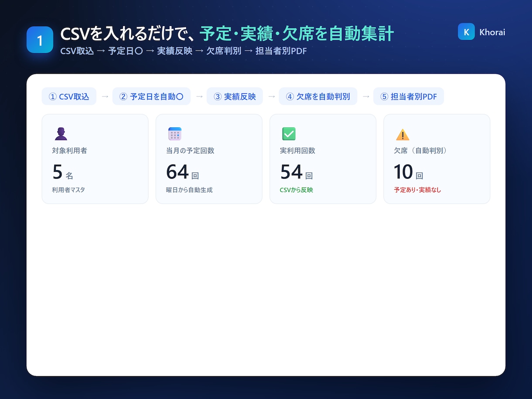This screenshot has width=532, height=399.
Task: Open the ③ 実績反映 step
Action: (x=235, y=96)
